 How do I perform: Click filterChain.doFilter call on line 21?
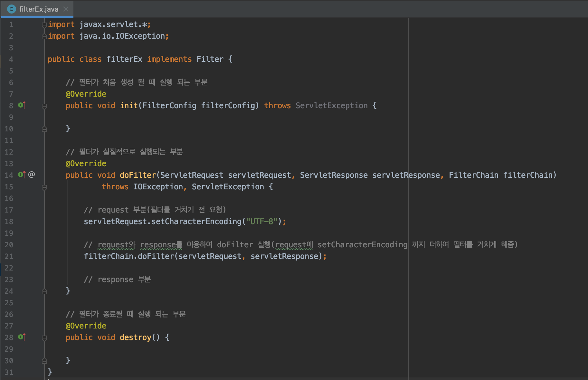[x=129, y=256]
